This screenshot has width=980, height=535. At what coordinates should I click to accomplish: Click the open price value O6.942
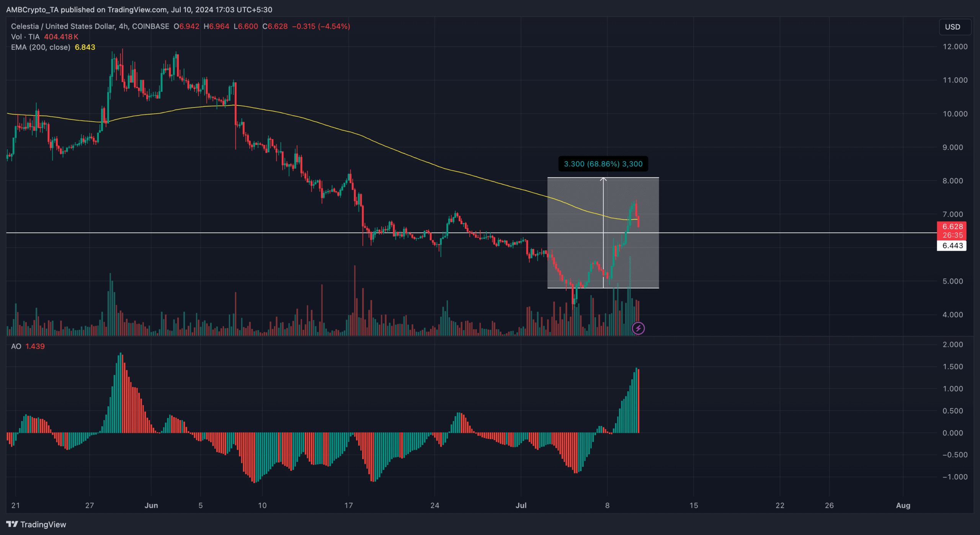[x=186, y=26]
